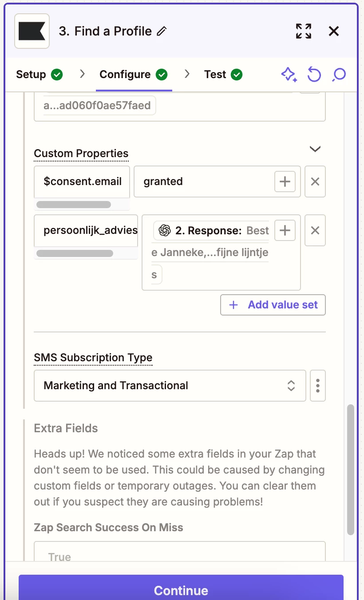Open SMS Subscription Type dropdown
Viewport: 364px width, 600px height.
tap(170, 386)
